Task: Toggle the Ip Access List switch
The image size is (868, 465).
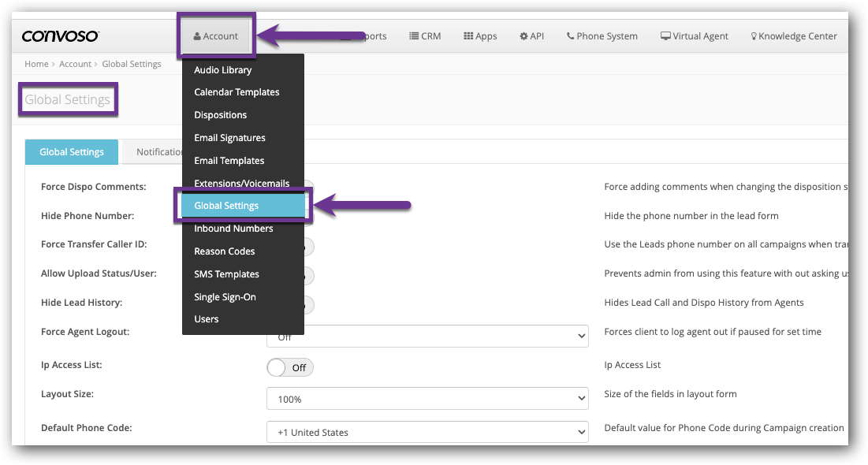Action: tap(290, 367)
